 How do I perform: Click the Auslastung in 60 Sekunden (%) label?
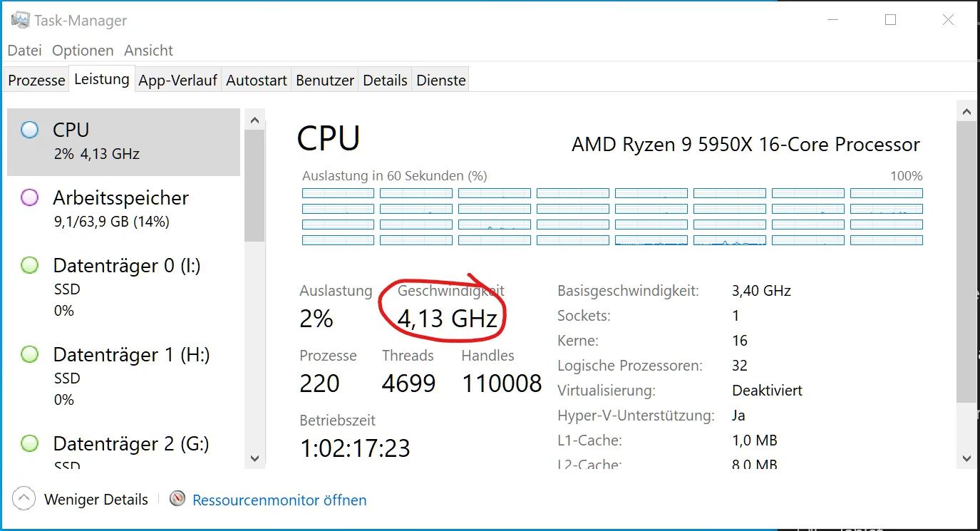coord(395,175)
